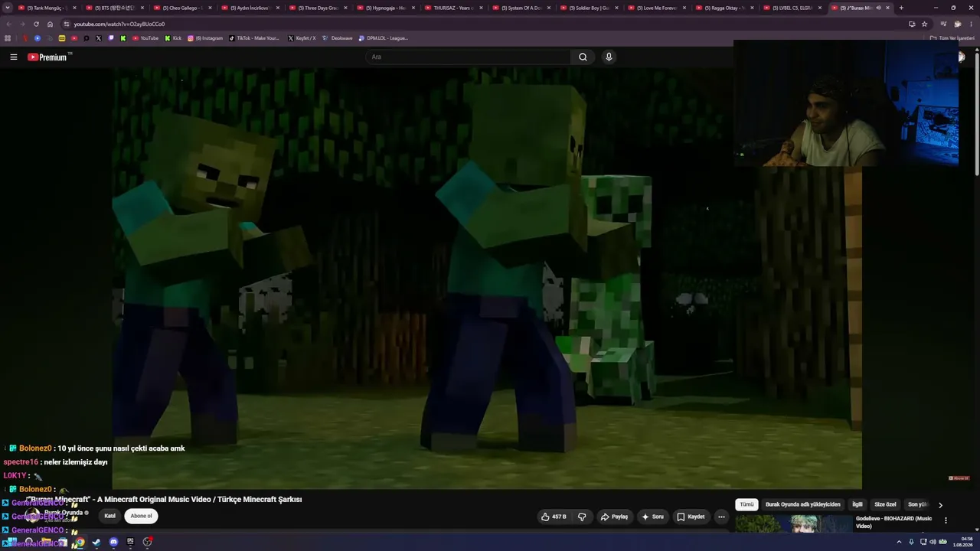Open the YouTube guide hamburger menu
Viewport: 980px width, 551px height.
click(x=13, y=57)
